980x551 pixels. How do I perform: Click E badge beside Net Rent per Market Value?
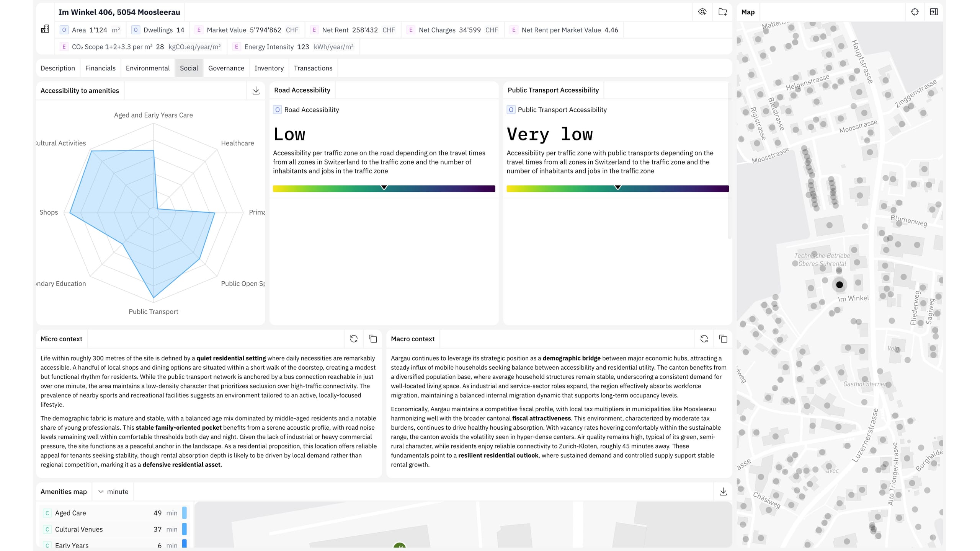point(514,30)
